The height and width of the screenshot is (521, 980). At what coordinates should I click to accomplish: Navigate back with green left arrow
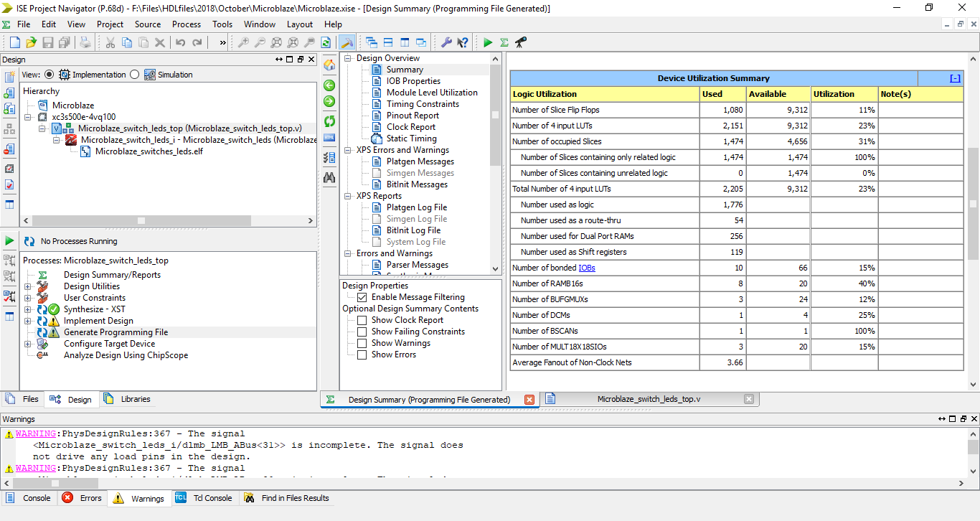click(x=329, y=84)
